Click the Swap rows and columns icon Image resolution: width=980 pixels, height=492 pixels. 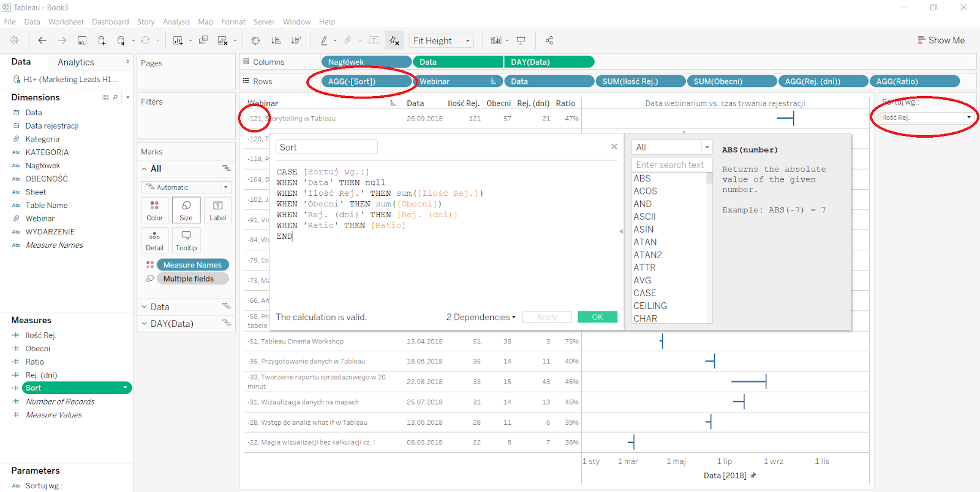click(x=256, y=40)
